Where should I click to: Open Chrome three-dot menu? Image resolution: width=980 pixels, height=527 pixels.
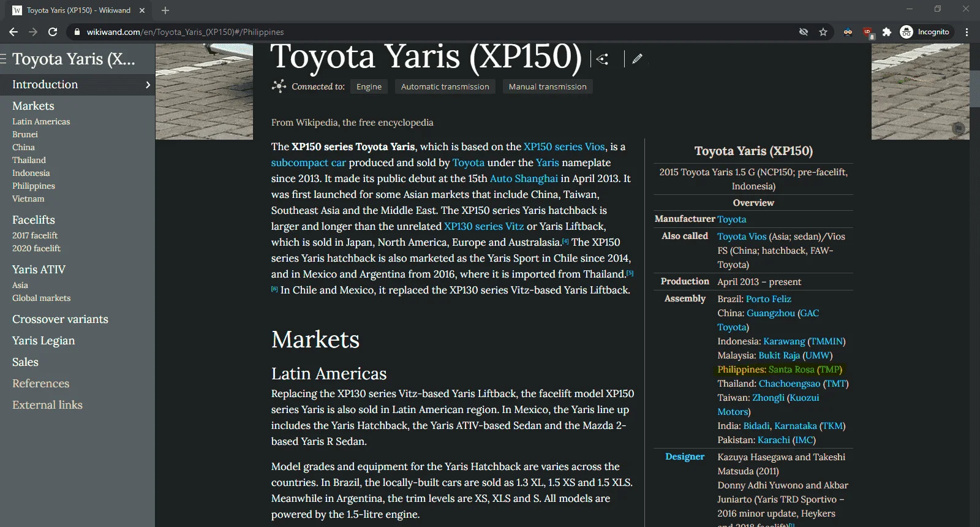point(967,32)
